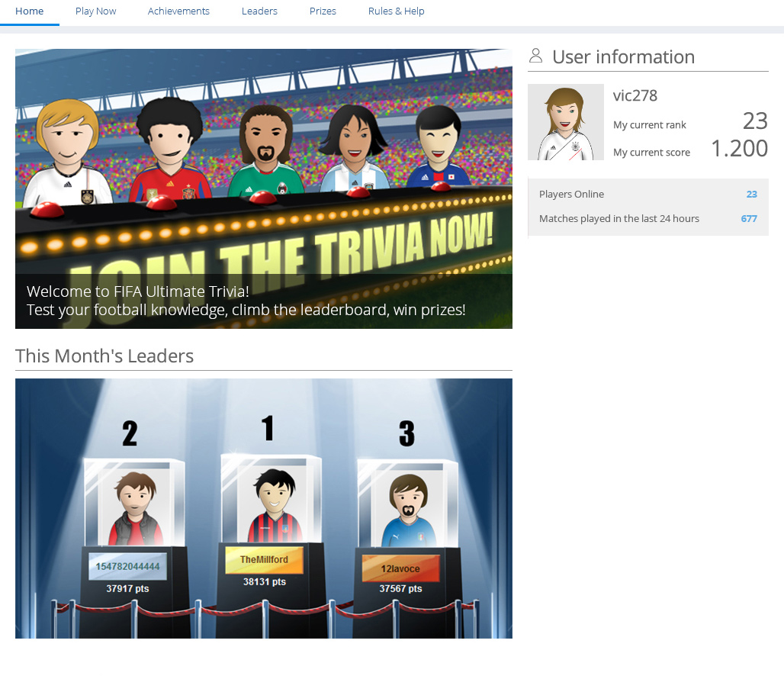Click the blond German-jersey character on banner
The width and height of the screenshot is (784, 676).
point(67,153)
